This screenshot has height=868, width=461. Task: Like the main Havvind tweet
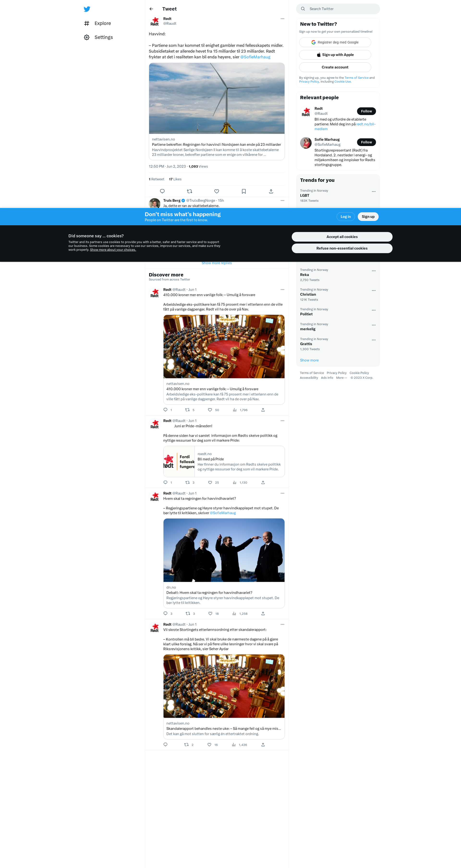(x=217, y=191)
